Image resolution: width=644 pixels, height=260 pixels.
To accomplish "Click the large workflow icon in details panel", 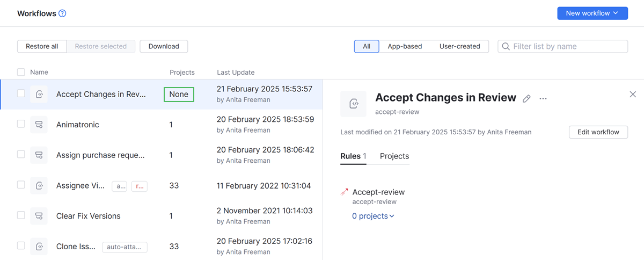I will [x=353, y=104].
